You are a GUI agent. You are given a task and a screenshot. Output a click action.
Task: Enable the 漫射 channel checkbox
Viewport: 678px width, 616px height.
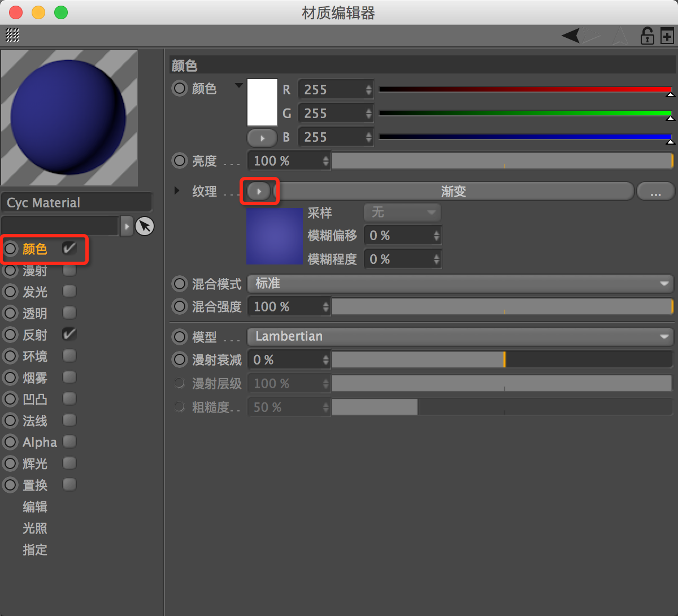pyautogui.click(x=69, y=270)
